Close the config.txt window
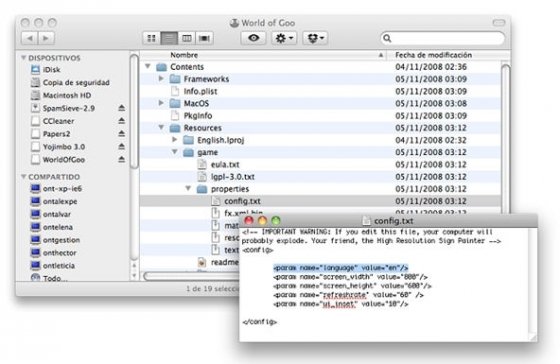 coord(249,220)
